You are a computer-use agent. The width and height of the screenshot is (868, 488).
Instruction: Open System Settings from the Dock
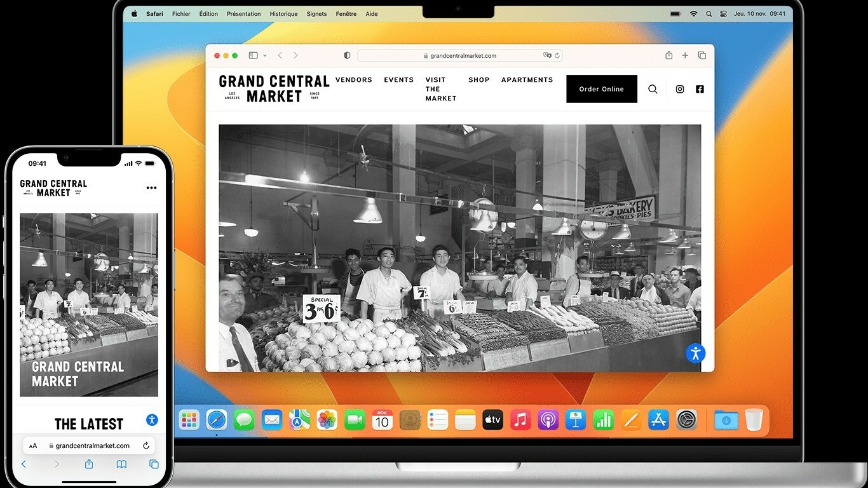tap(686, 419)
